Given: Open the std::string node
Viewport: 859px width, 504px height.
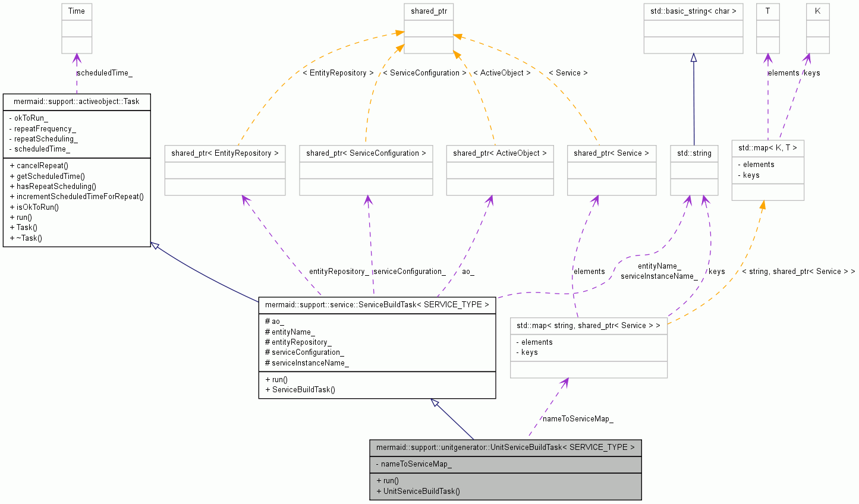Looking at the screenshot, I should (x=694, y=170).
